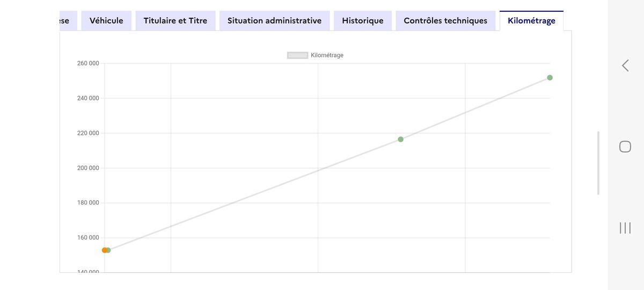
Task: Select the middle green data point near 220 000
Action: coord(400,140)
